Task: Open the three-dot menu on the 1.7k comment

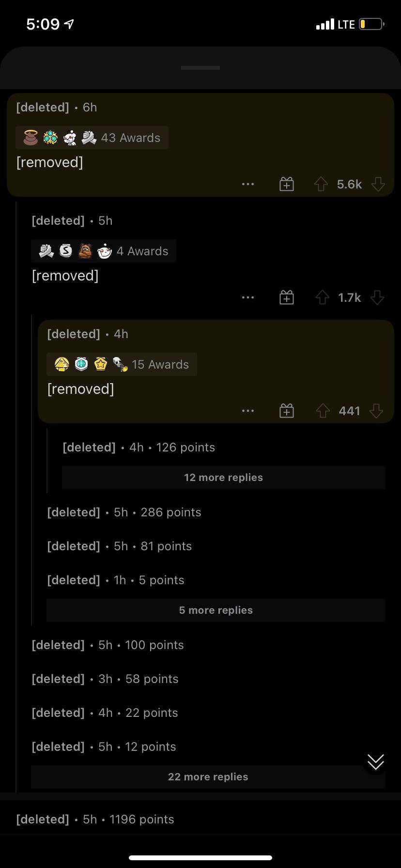Action: [248, 297]
